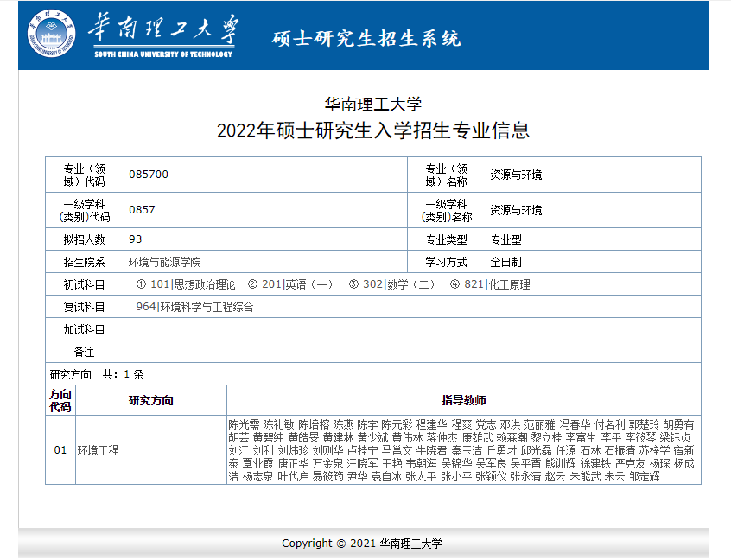Screen dimensions: 731x560
Task: Select the discipline code value 0857
Action: tap(142, 210)
